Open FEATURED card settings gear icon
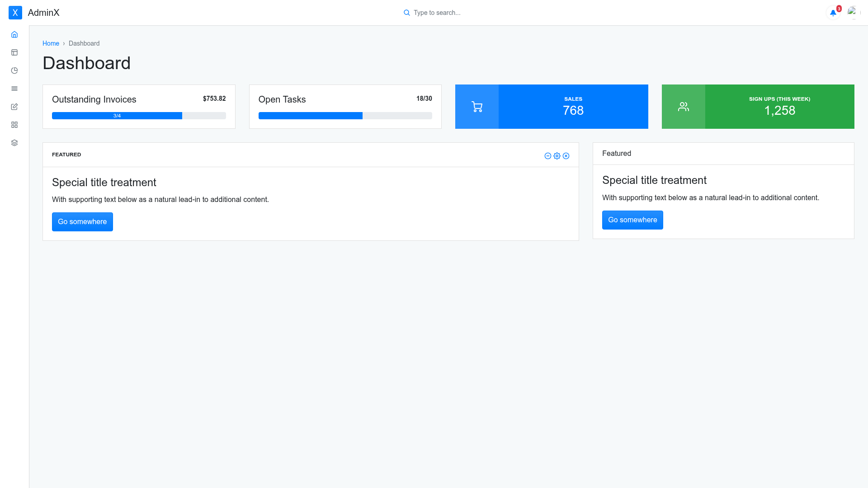Image resolution: width=868 pixels, height=488 pixels. click(x=557, y=156)
